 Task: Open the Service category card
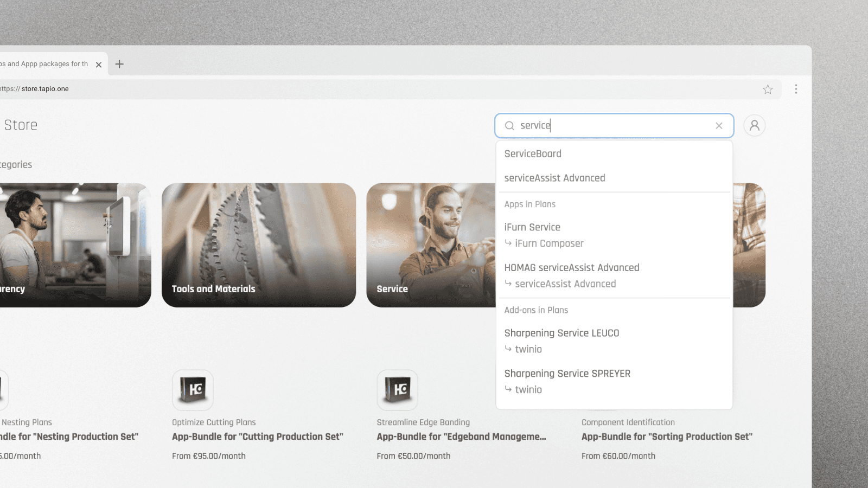tap(431, 245)
